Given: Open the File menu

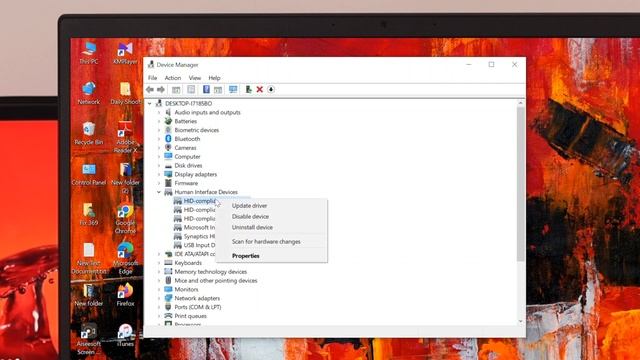Looking at the screenshot, I should [x=153, y=78].
